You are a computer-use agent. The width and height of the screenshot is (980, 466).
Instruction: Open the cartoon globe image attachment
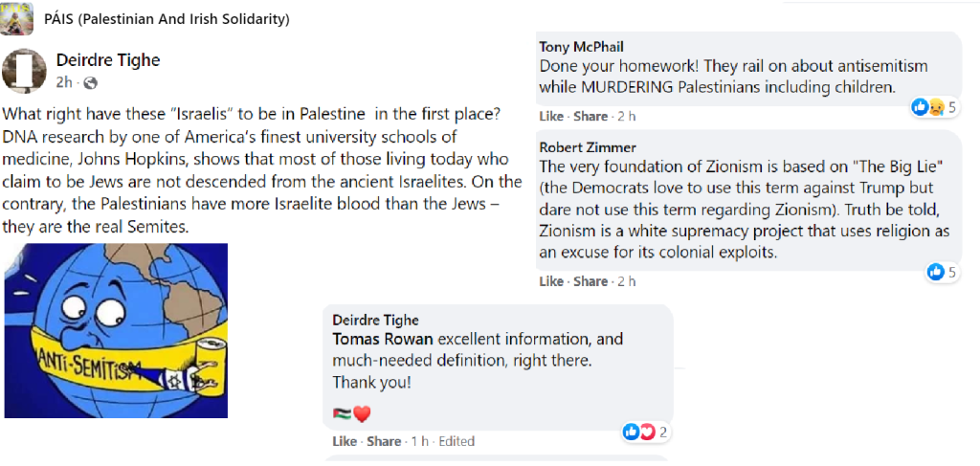116,330
